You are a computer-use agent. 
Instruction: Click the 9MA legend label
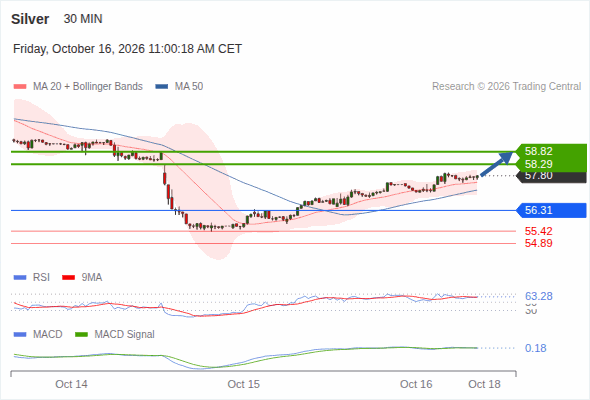click(92, 278)
